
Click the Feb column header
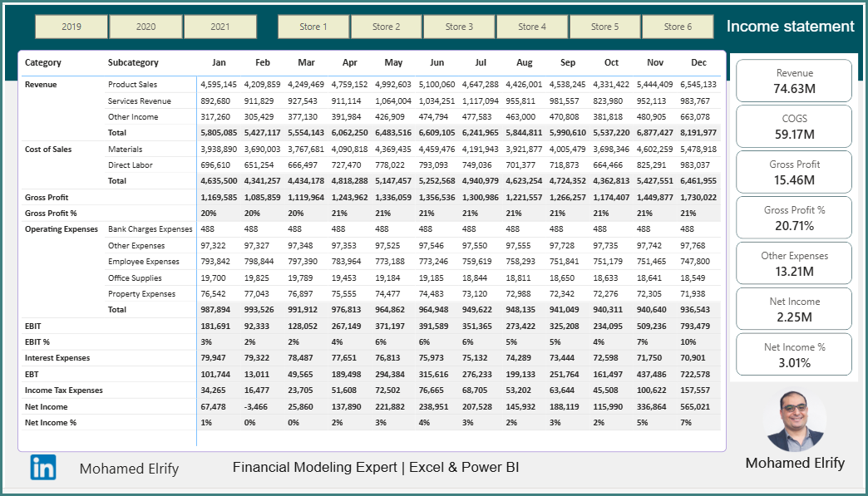click(263, 62)
